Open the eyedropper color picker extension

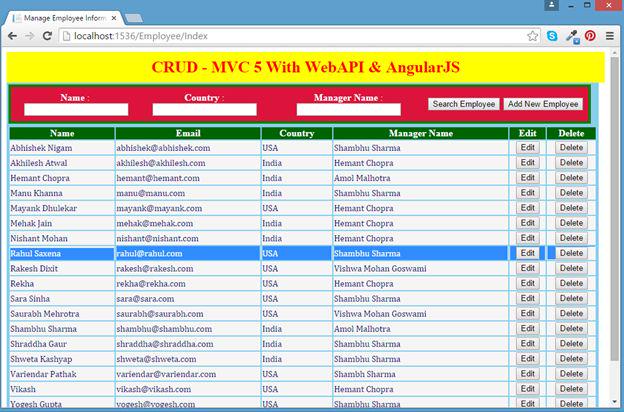click(572, 37)
